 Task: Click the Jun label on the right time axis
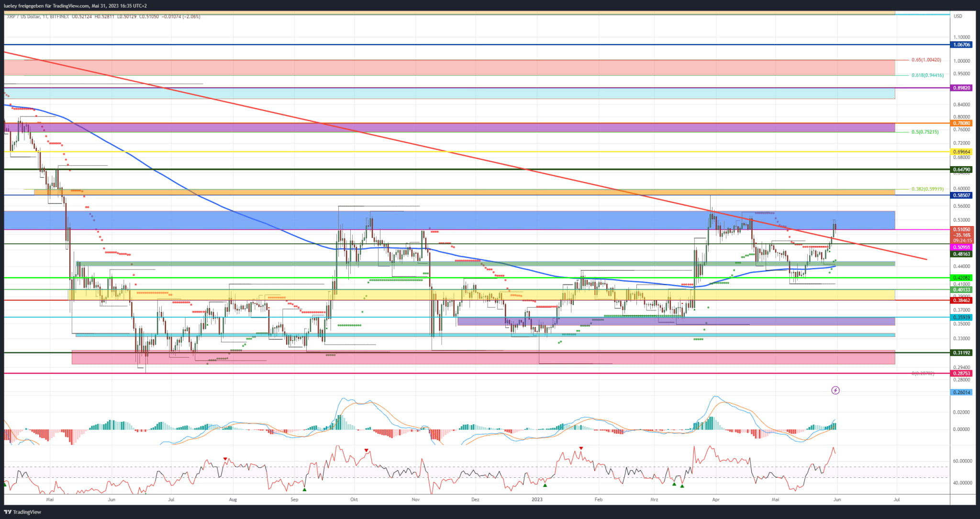coord(837,499)
